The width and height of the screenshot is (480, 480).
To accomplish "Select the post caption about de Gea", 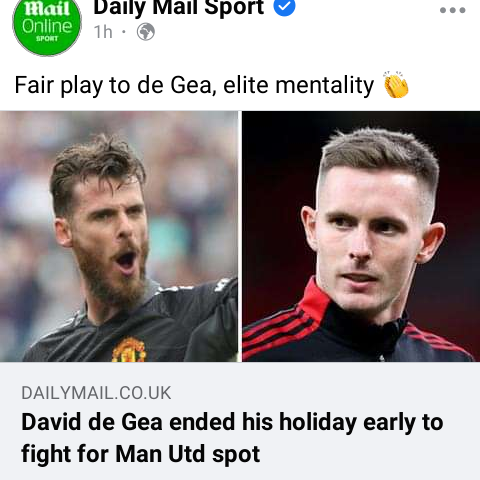I will click(212, 85).
